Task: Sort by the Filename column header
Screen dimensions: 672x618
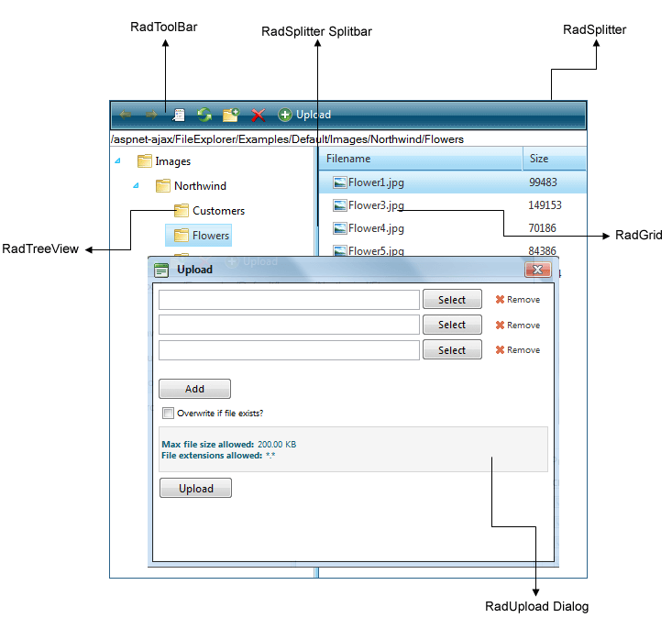Action: point(421,159)
